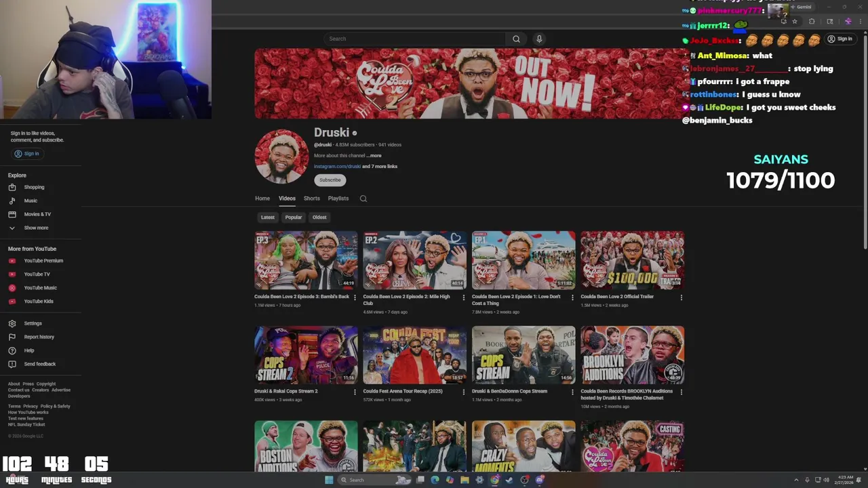Open Discord from taskbar
The width and height of the screenshot is (868, 488).
[x=539, y=480]
